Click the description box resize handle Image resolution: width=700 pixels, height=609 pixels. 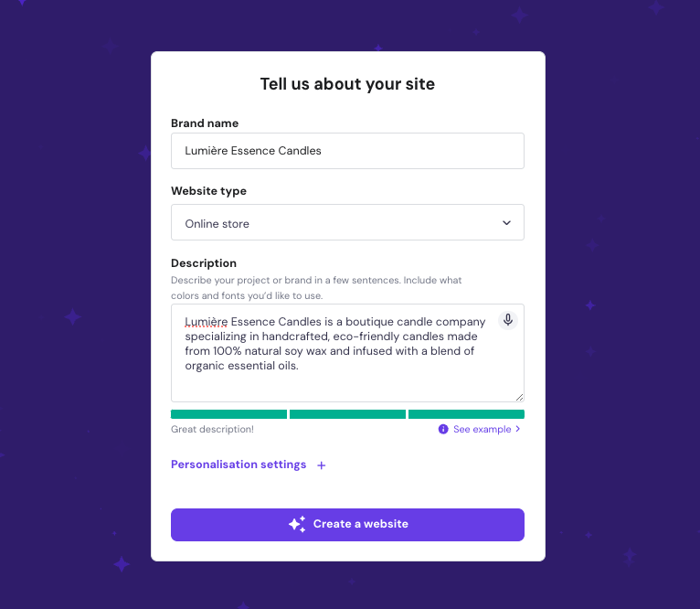519,397
